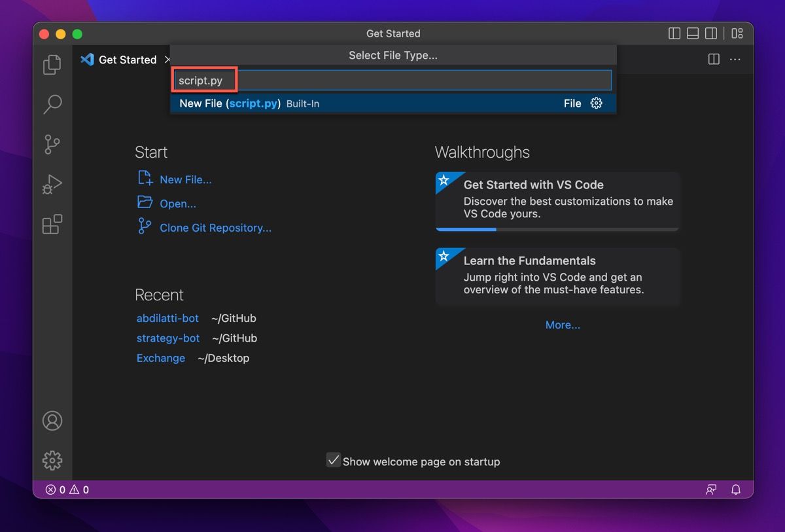Click the Accounts icon in activity bar

(52, 421)
